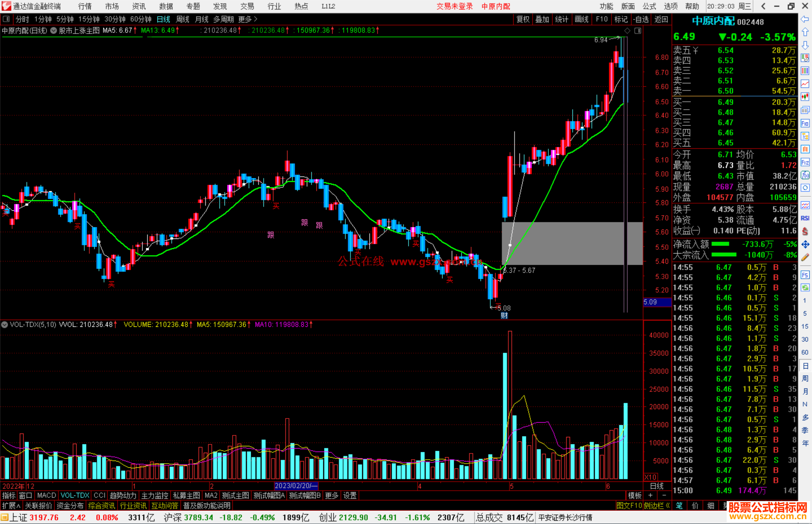The width and height of the screenshot is (812, 524).
Task: Click the four-arrow move icon in sidebar
Action: point(805,245)
